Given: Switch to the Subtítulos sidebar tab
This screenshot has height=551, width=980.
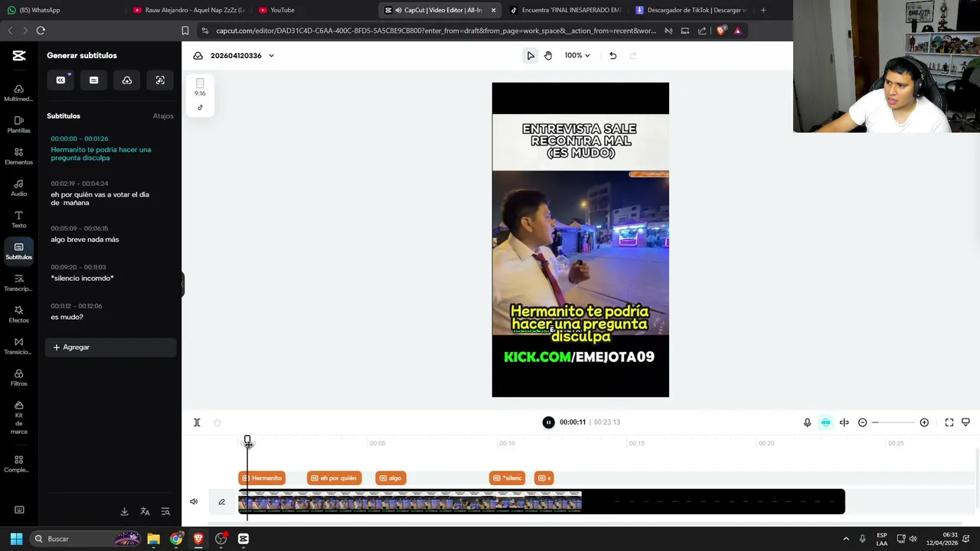Looking at the screenshot, I should click(x=18, y=251).
